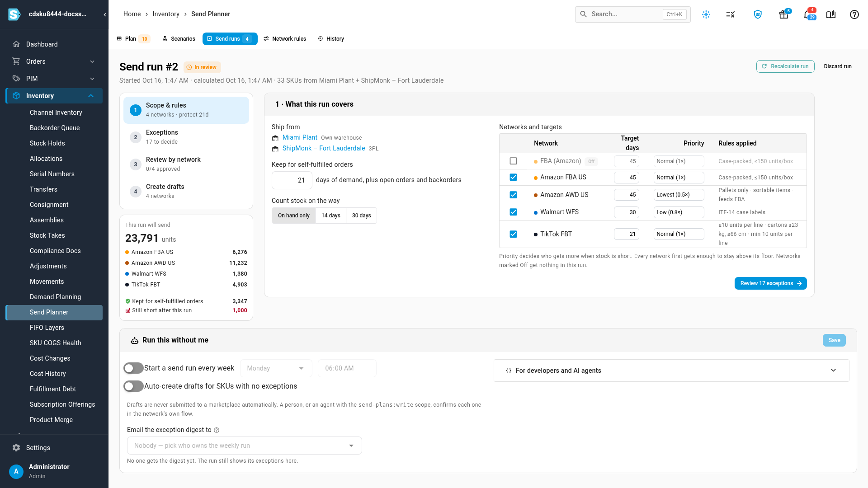Open notifications bell icon

click(x=807, y=14)
